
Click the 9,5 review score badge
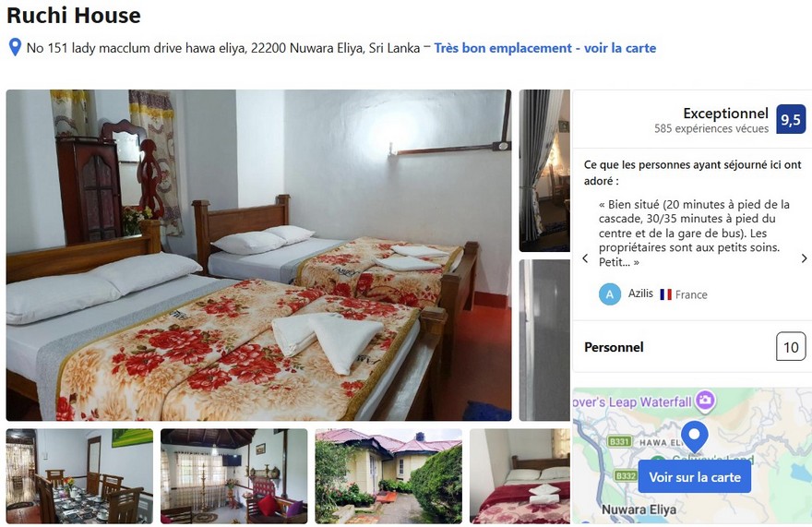pyautogui.click(x=790, y=120)
